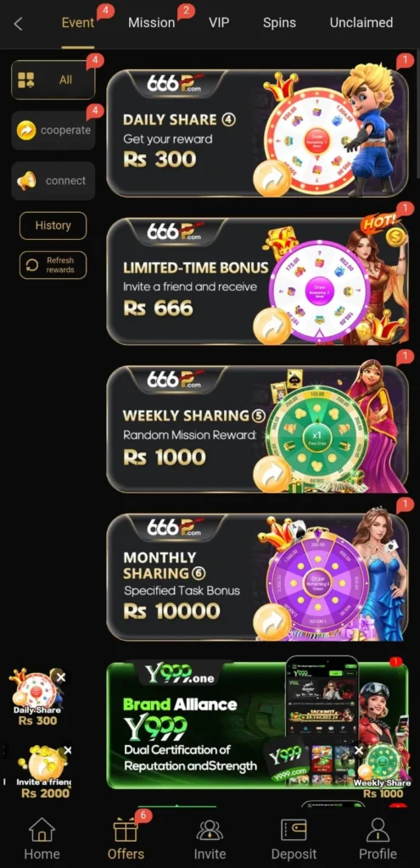Open the Spins tab
Screen dimensions: 420x868
[279, 23]
